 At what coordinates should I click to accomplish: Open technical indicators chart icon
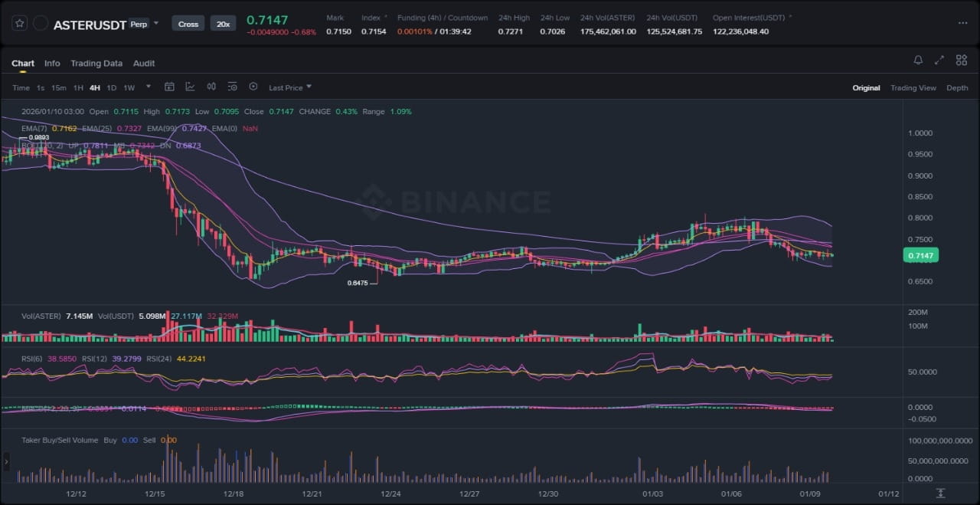(190, 87)
